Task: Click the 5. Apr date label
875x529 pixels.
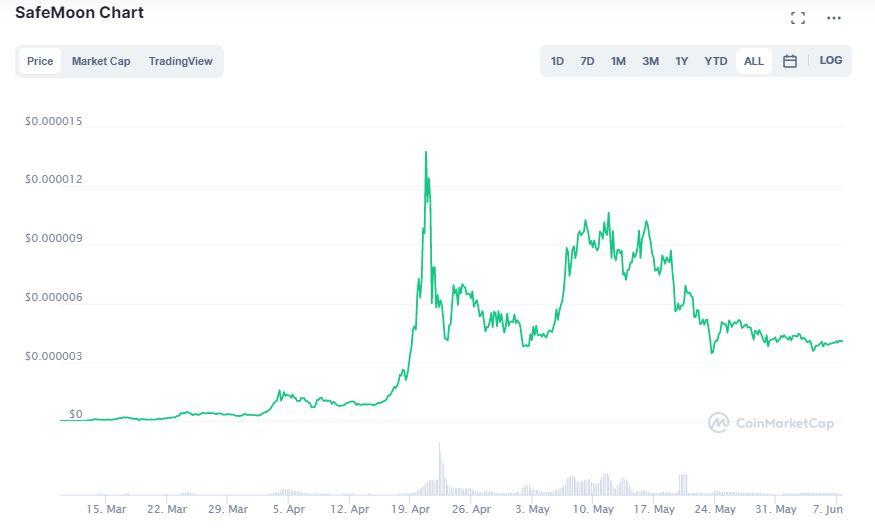Action: tap(289, 509)
